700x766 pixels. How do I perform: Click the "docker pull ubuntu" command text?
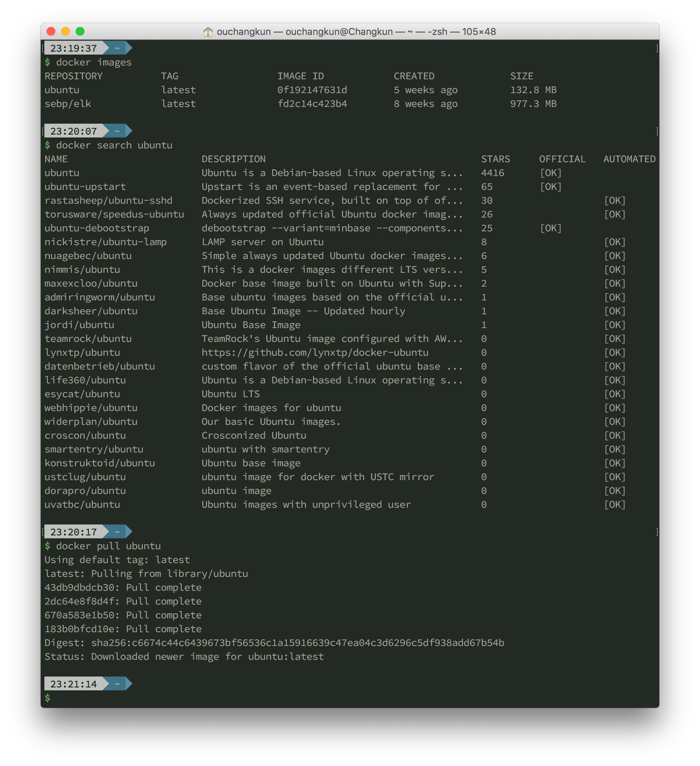point(108,546)
